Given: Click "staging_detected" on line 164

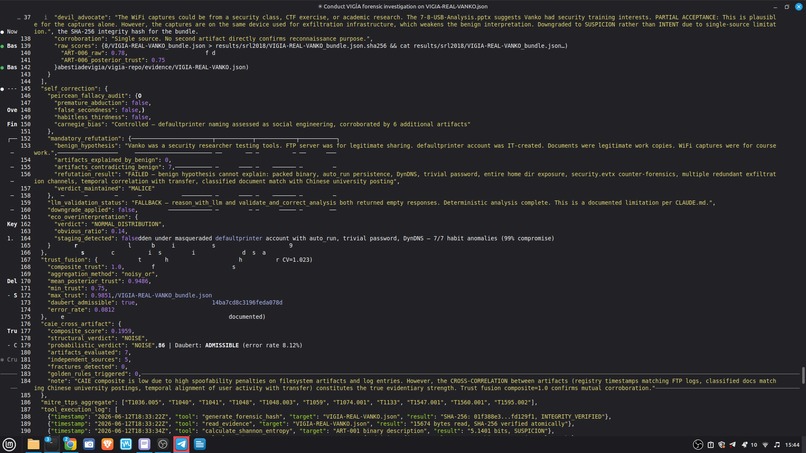Looking at the screenshot, I should point(85,239).
